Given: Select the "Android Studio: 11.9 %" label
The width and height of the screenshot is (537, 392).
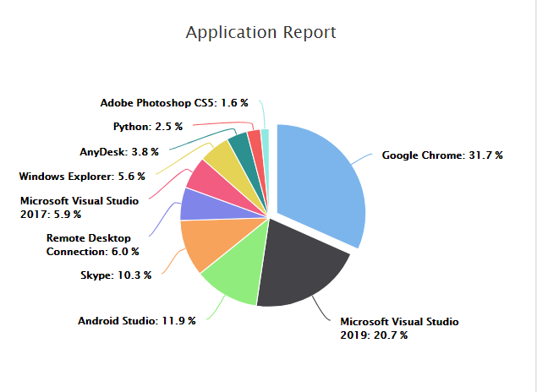Looking at the screenshot, I should tap(137, 321).
